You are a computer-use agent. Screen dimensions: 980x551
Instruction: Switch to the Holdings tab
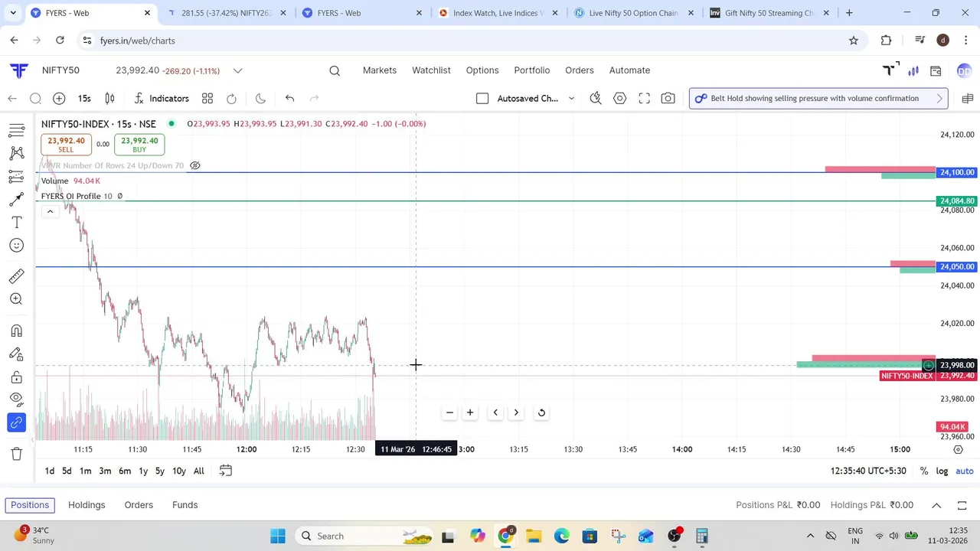tap(87, 505)
